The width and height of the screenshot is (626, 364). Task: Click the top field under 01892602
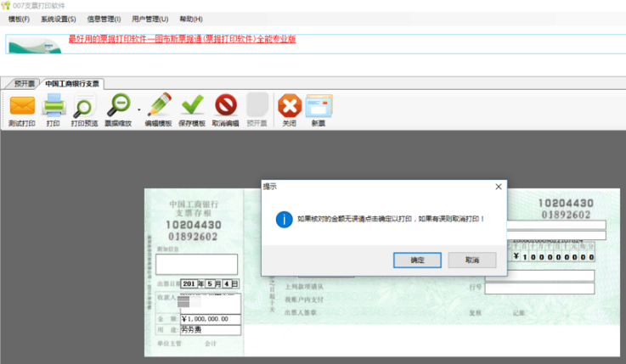tap(556, 225)
